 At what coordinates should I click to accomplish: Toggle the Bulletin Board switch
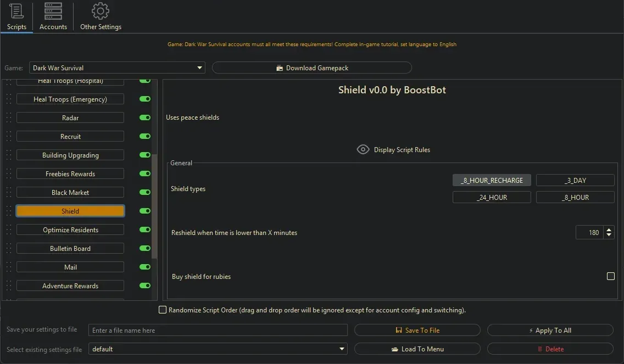(145, 249)
